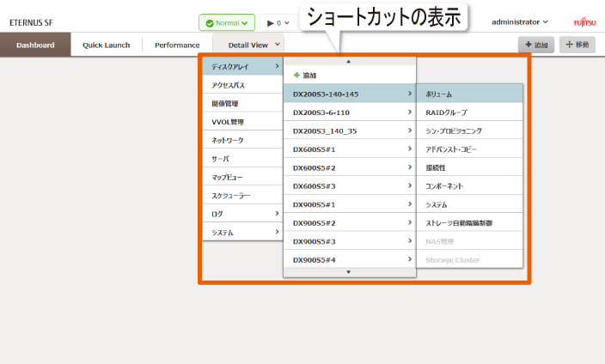Expand device DX200S3_140_35
The width and height of the screenshot is (605, 364).
350,130
